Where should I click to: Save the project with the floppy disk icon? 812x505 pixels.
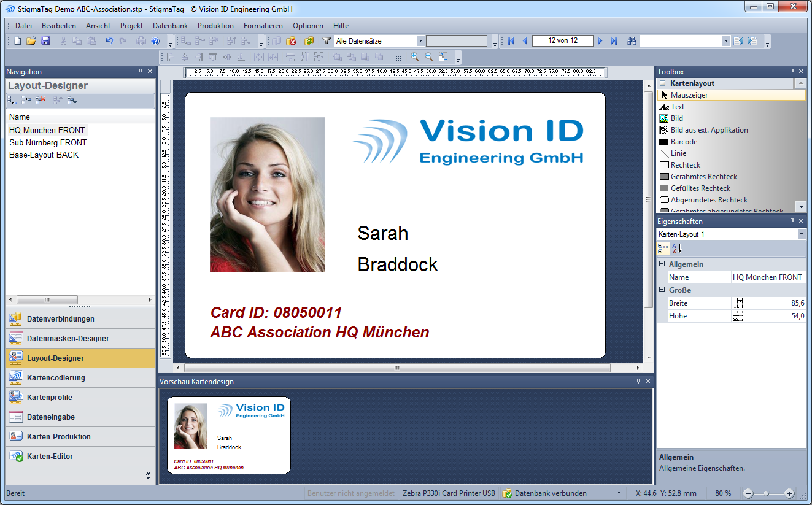45,41
